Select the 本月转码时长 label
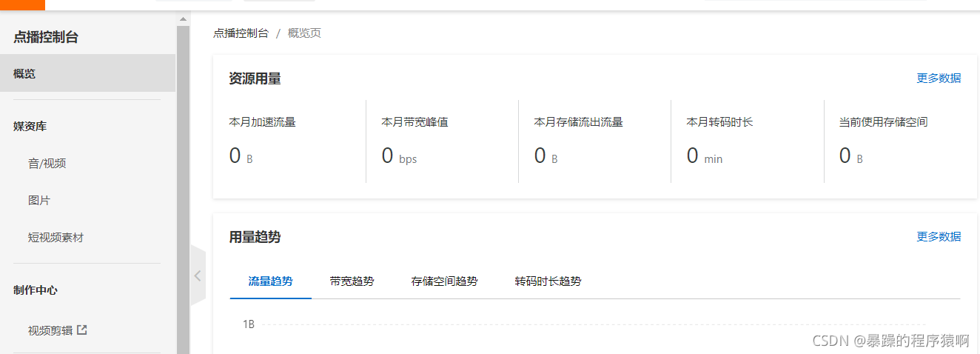This screenshot has height=354, width=980. point(720,121)
